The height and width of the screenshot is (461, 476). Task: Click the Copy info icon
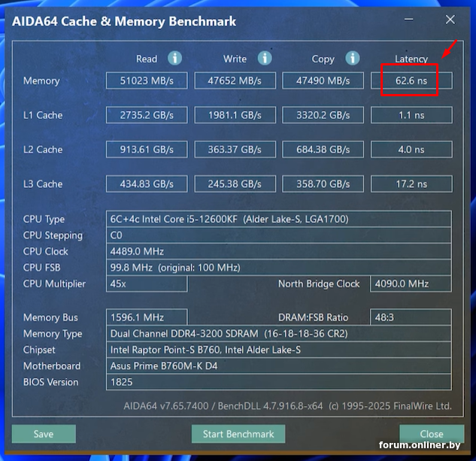353,58
